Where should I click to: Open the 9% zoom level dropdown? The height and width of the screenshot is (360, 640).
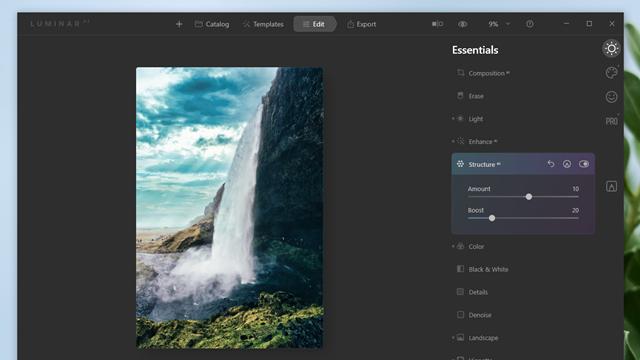tap(499, 24)
